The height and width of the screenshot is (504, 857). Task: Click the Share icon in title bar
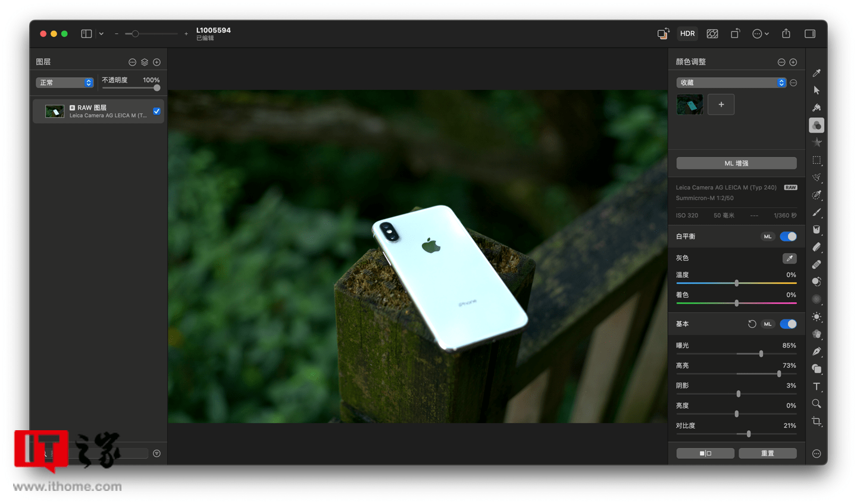click(x=786, y=34)
